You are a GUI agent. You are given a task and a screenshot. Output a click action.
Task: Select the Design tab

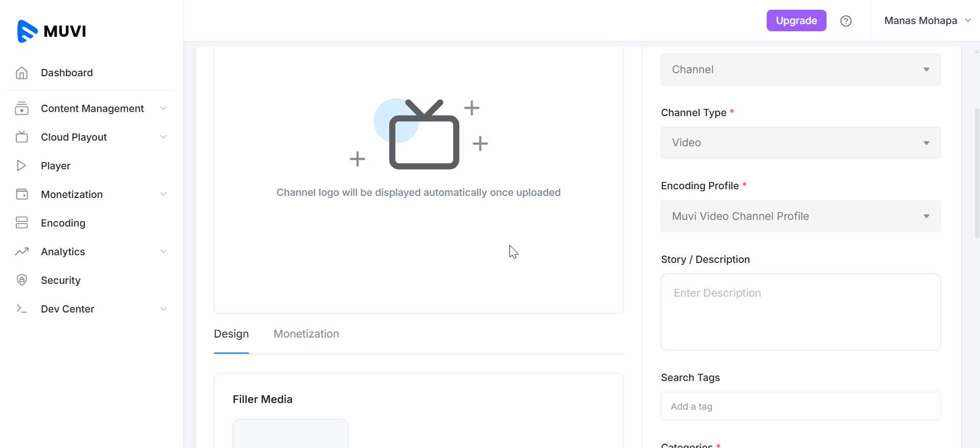click(231, 334)
